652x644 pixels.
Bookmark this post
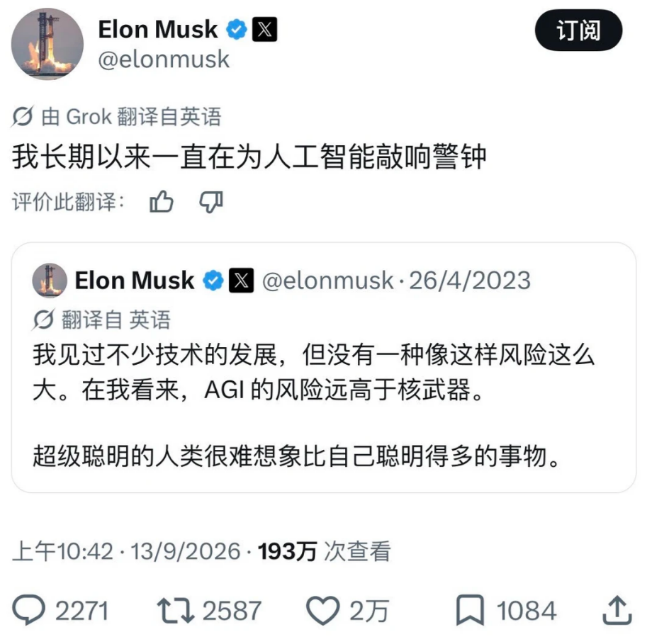470,610
